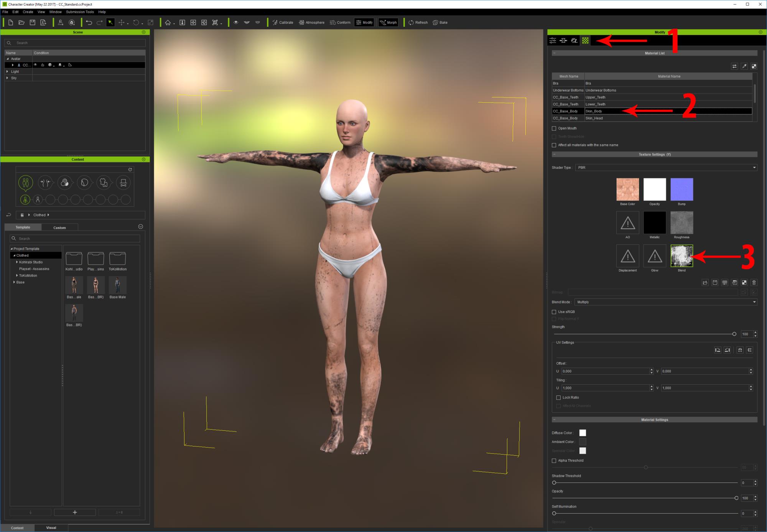Select the Bump texture thumbnail
Screen dimensions: 767x532
[x=681, y=189]
